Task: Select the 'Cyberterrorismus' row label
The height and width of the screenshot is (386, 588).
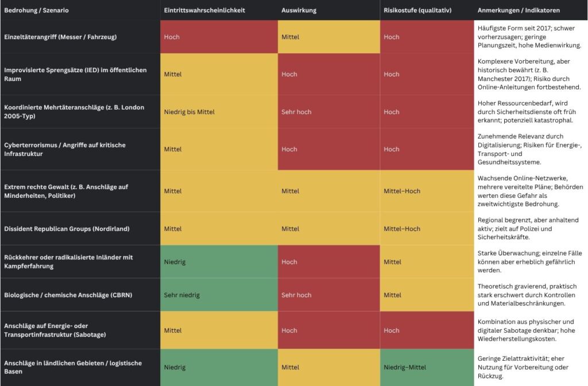Action: 64,149
